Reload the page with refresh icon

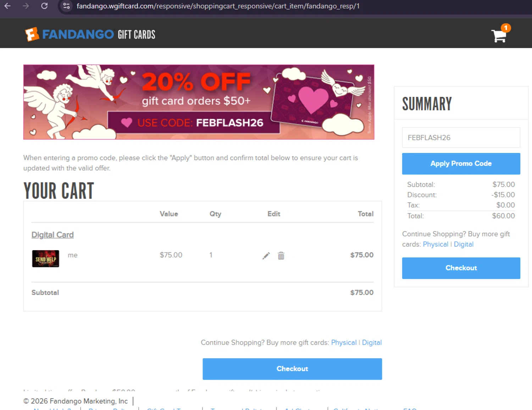tap(44, 6)
